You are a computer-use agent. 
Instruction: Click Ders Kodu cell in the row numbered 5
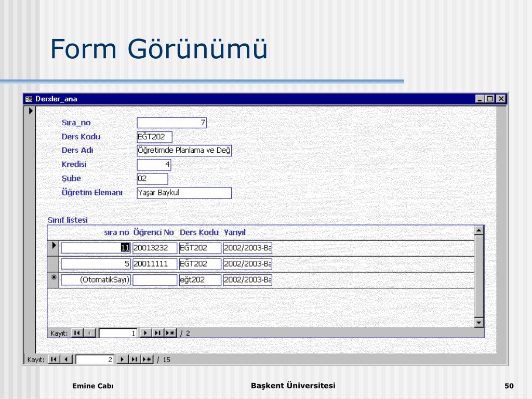coord(200,263)
